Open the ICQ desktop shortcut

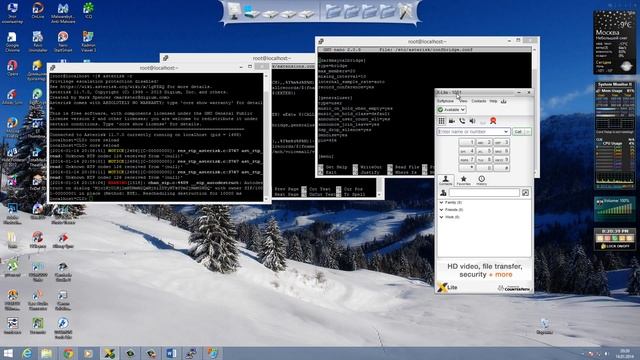[x=88, y=11]
